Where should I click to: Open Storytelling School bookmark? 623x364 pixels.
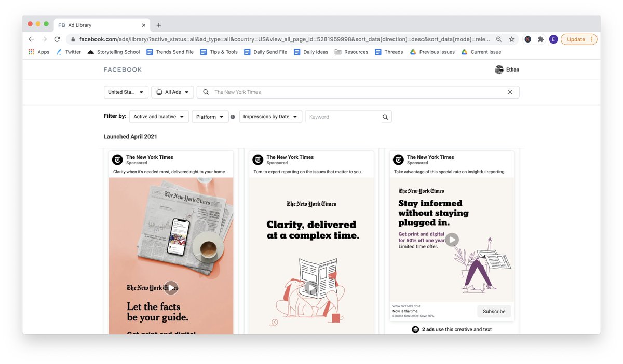click(x=114, y=52)
